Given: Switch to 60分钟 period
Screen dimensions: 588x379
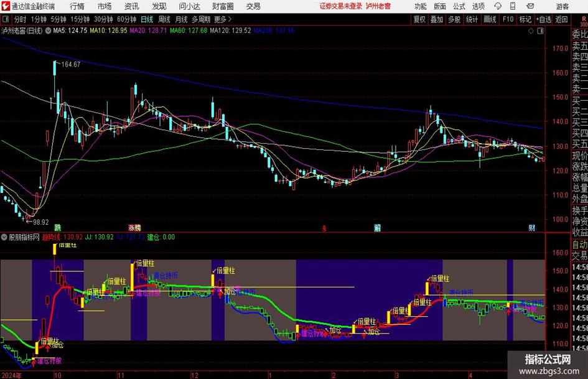Looking at the screenshot, I should pos(126,19).
